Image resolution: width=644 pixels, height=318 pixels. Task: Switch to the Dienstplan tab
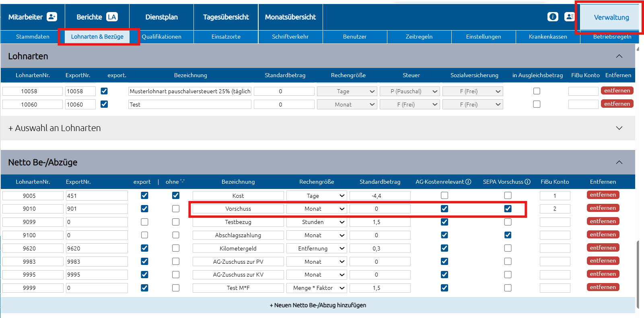pyautogui.click(x=161, y=17)
